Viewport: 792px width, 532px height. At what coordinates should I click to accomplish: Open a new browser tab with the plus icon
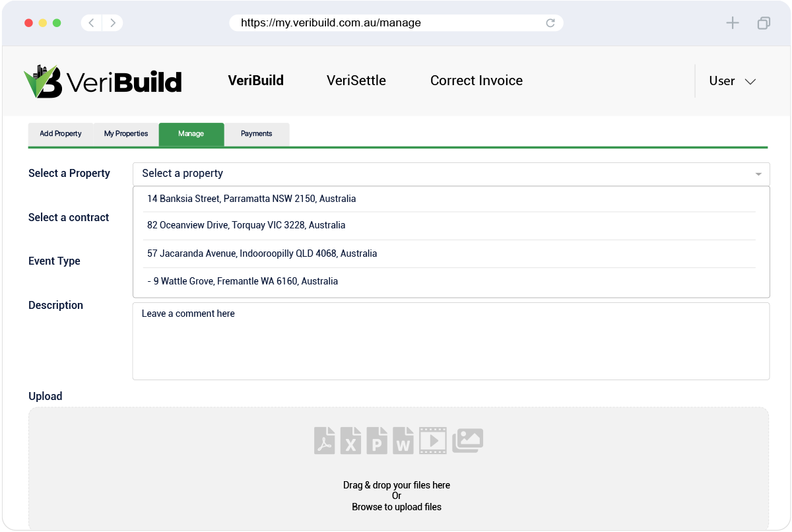point(733,23)
